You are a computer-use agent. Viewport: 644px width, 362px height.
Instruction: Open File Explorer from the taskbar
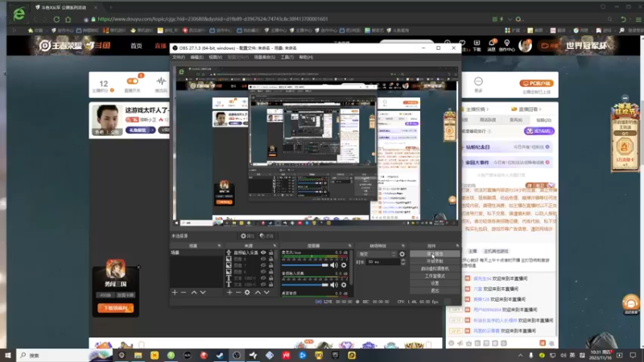138,356
